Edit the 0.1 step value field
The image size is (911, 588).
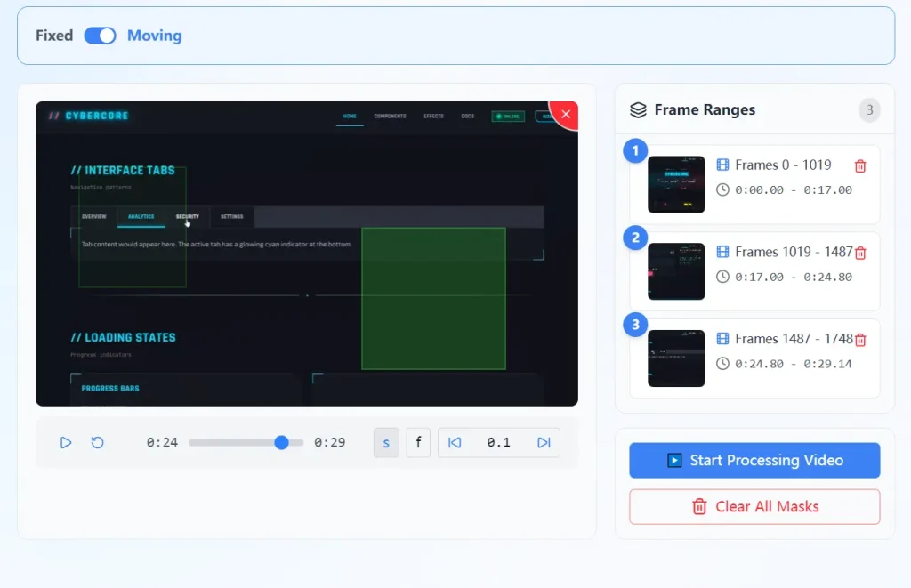click(x=498, y=442)
